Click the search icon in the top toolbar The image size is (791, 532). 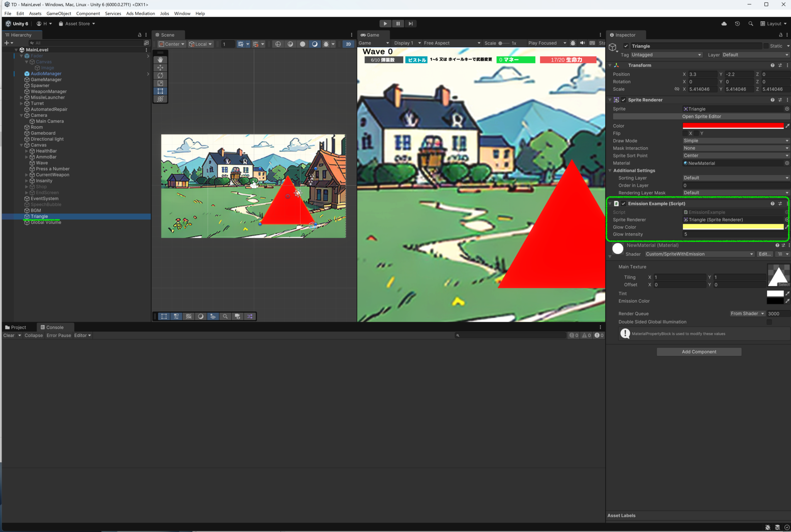pos(751,24)
